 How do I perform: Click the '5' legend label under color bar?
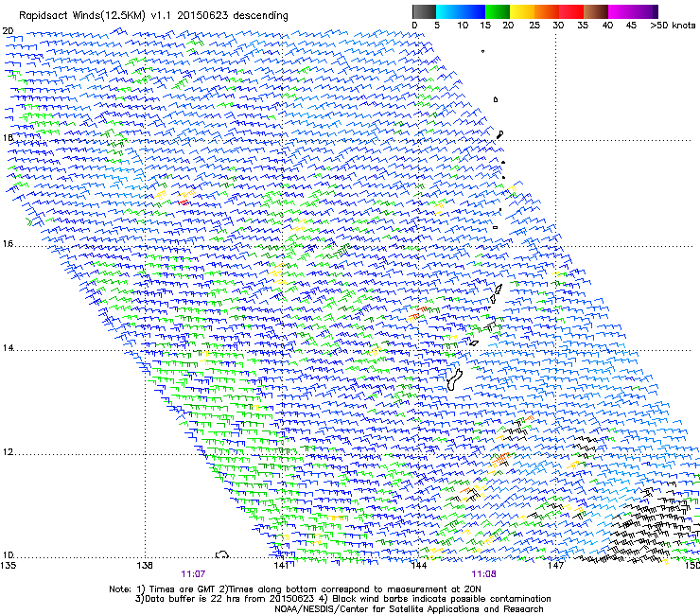(437, 26)
